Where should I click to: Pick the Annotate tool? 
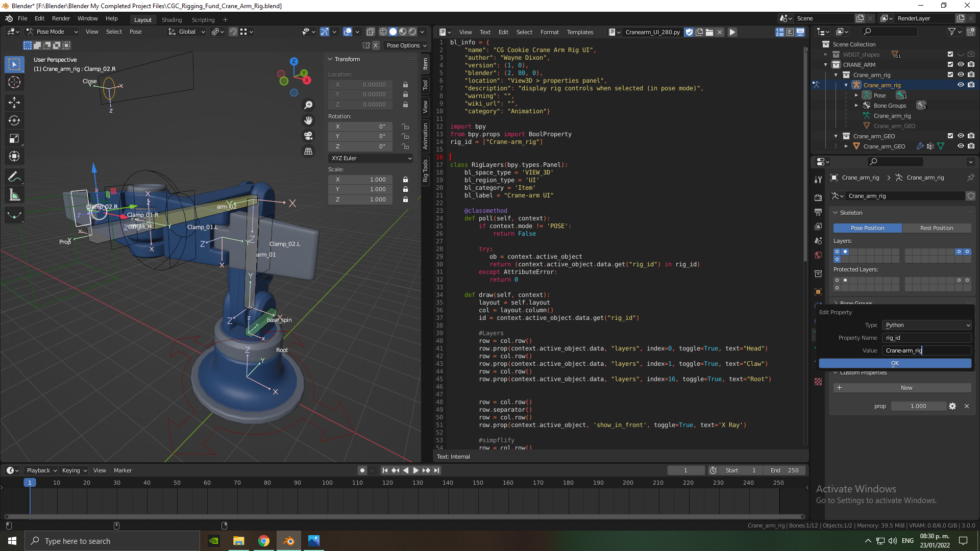pos(14,177)
